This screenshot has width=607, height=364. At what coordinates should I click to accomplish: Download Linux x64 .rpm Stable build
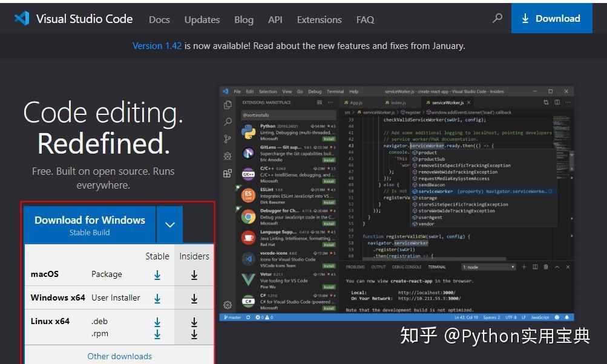tap(157, 334)
